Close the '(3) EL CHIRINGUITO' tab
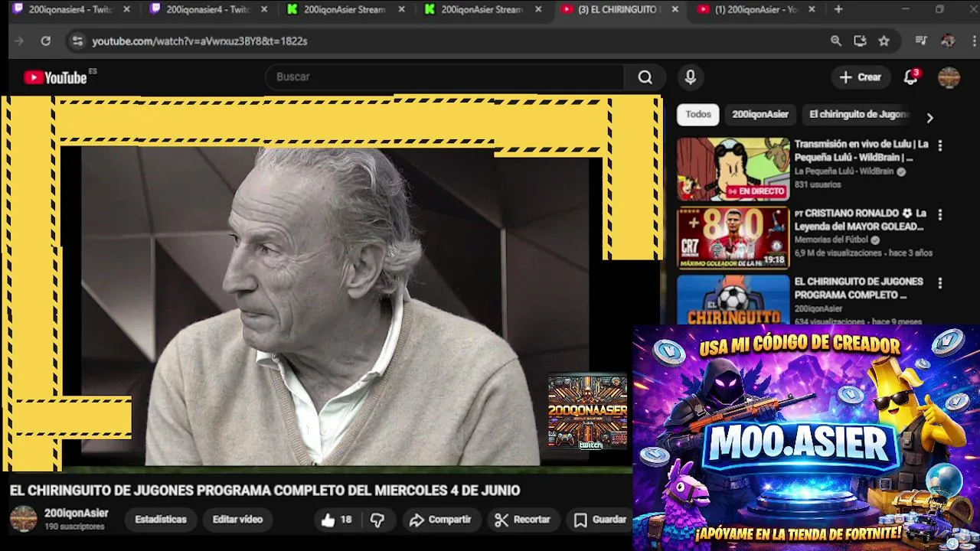The width and height of the screenshot is (980, 551). (x=675, y=9)
